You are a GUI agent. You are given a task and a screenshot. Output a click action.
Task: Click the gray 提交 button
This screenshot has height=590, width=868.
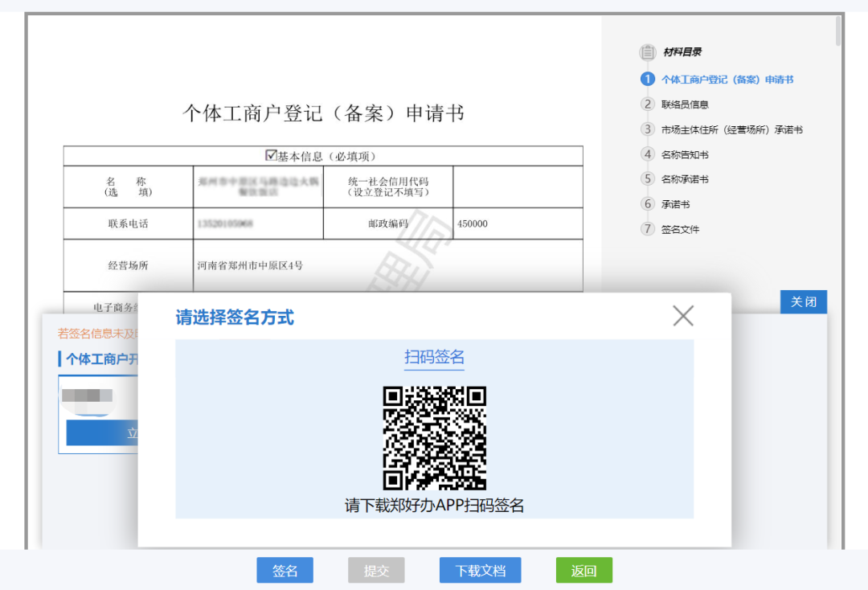pyautogui.click(x=376, y=571)
